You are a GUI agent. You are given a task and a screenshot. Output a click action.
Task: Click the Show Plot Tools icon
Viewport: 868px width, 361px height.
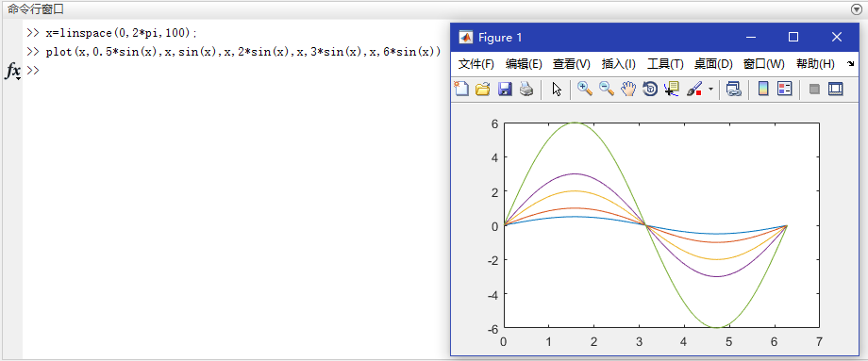(x=835, y=89)
